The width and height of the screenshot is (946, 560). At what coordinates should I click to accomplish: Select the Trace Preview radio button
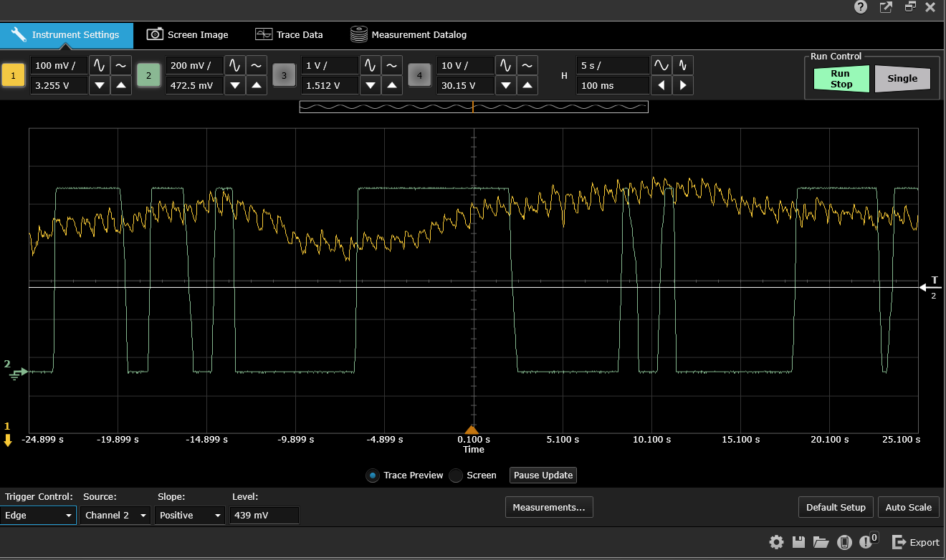(373, 475)
